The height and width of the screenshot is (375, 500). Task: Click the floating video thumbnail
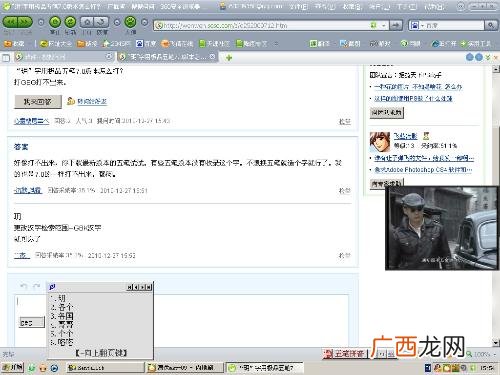click(441, 228)
